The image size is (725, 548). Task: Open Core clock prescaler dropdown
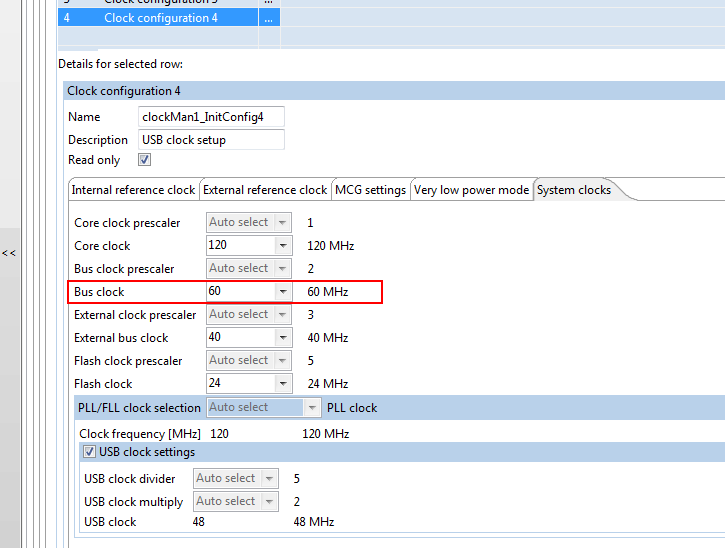tap(249, 222)
